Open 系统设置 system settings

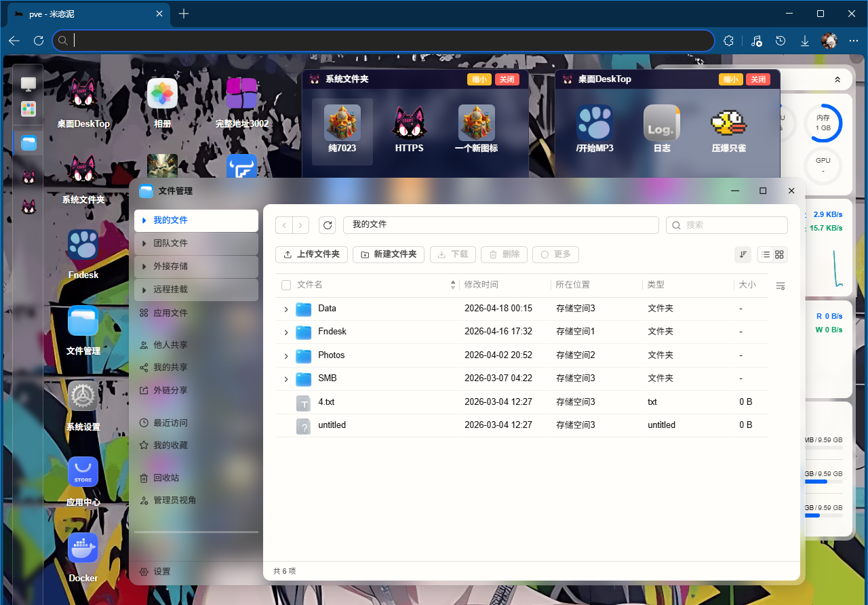point(83,395)
